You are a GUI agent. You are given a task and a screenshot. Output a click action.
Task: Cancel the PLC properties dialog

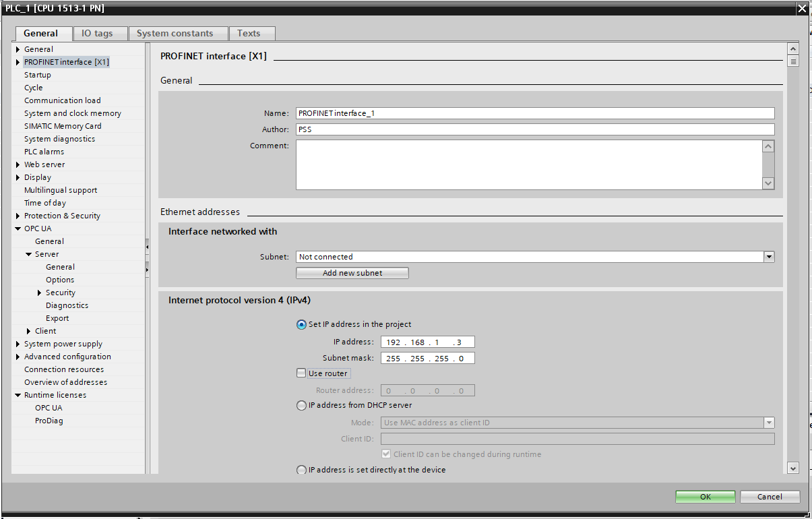tap(770, 497)
